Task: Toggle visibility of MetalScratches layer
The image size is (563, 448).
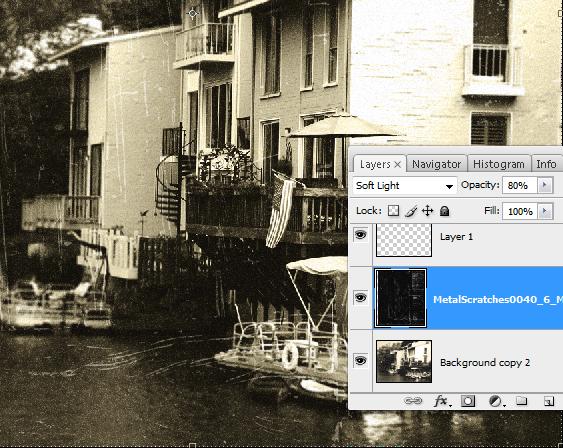Action: [x=360, y=298]
